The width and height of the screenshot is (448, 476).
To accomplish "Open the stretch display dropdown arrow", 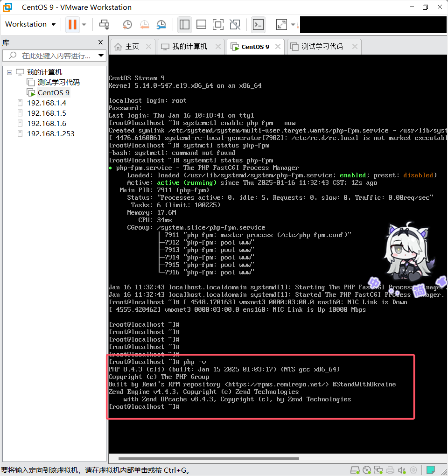I will click(x=293, y=25).
